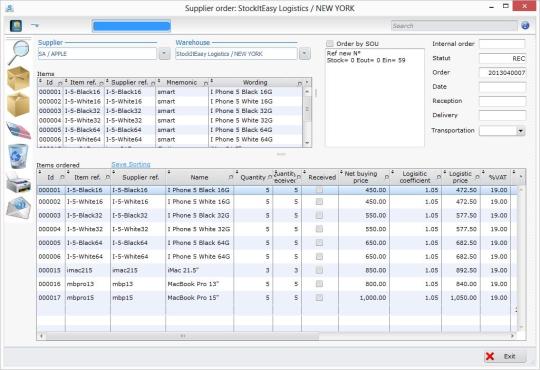Click filter icon on Wording column
The width and height of the screenshot is (540, 370).
[x=299, y=83]
